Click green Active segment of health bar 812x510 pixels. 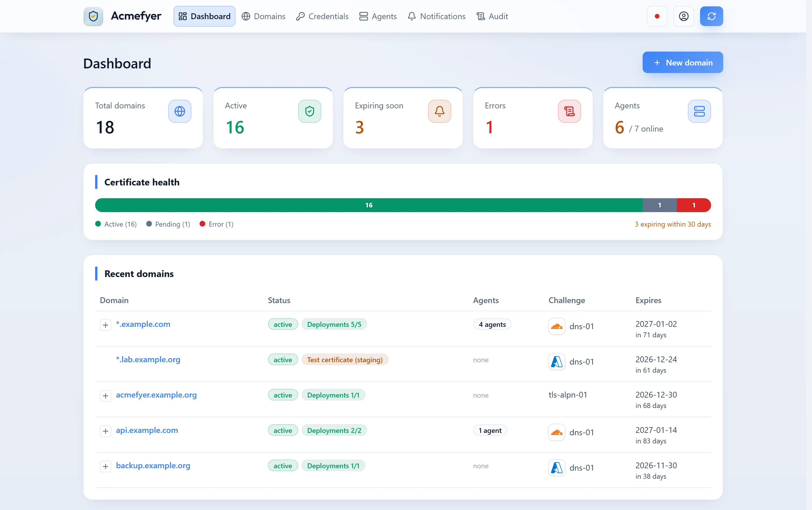point(369,205)
